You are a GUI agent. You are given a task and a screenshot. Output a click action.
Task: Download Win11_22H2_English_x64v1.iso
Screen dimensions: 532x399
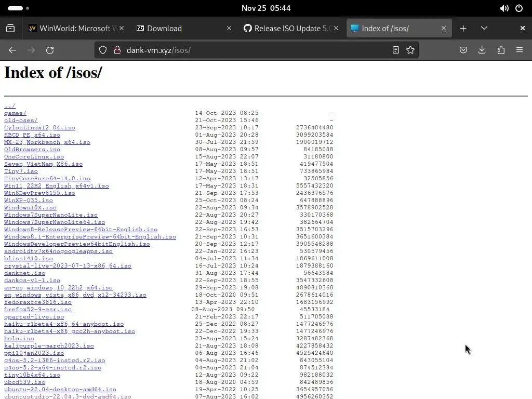click(57, 186)
